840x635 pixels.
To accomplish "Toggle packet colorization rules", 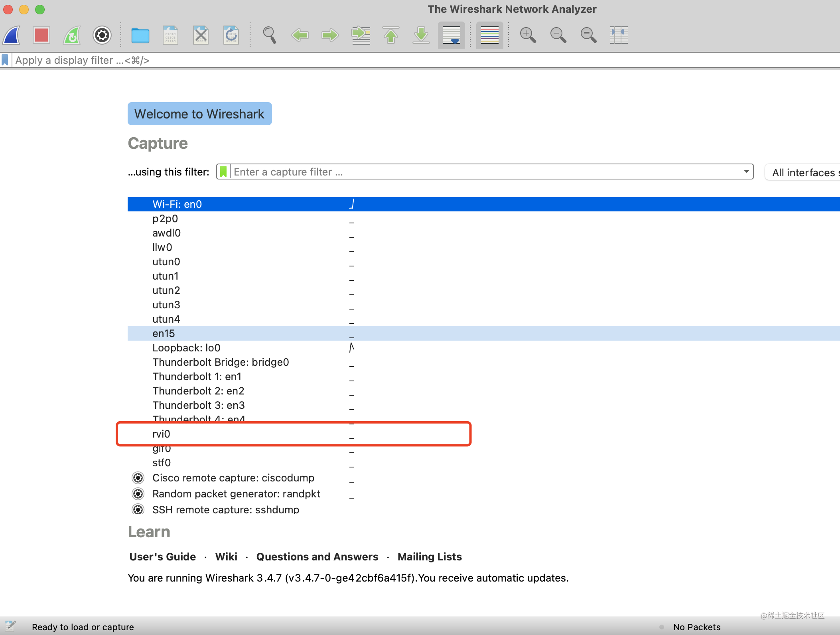I will pyautogui.click(x=490, y=35).
